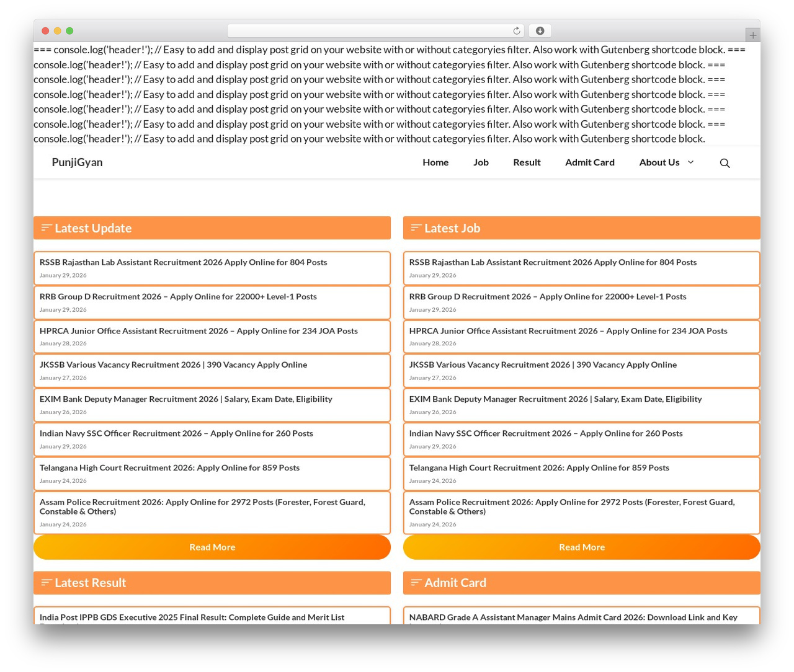This screenshot has width=794, height=672.
Task: Open Telangana High Court post in Latest Update
Action: click(169, 467)
